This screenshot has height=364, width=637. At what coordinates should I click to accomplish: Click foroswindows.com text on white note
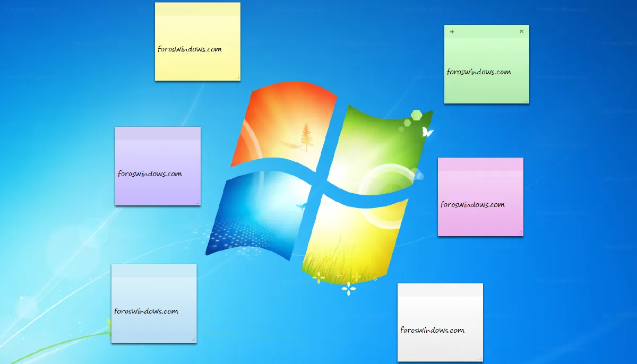432,331
